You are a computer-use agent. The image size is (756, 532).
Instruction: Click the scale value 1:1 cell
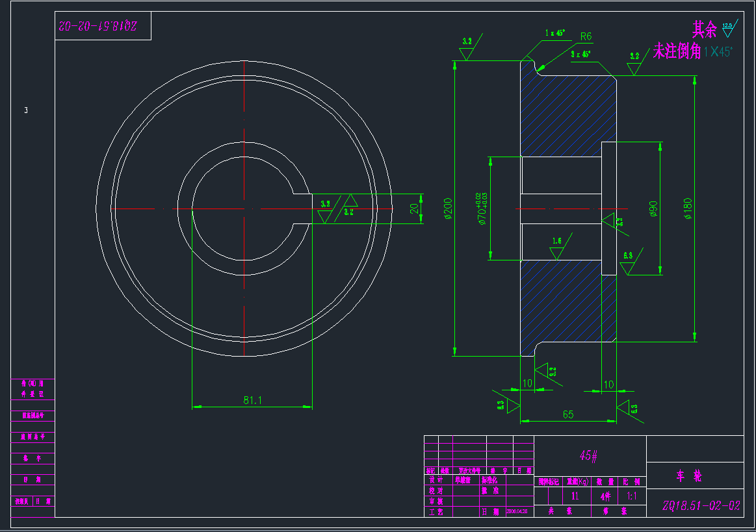(x=631, y=496)
